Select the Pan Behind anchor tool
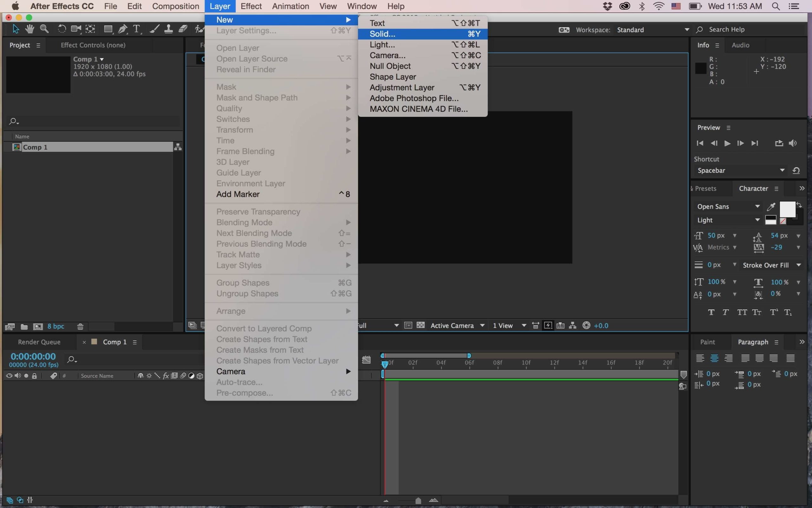The image size is (812, 508). pos(90,29)
